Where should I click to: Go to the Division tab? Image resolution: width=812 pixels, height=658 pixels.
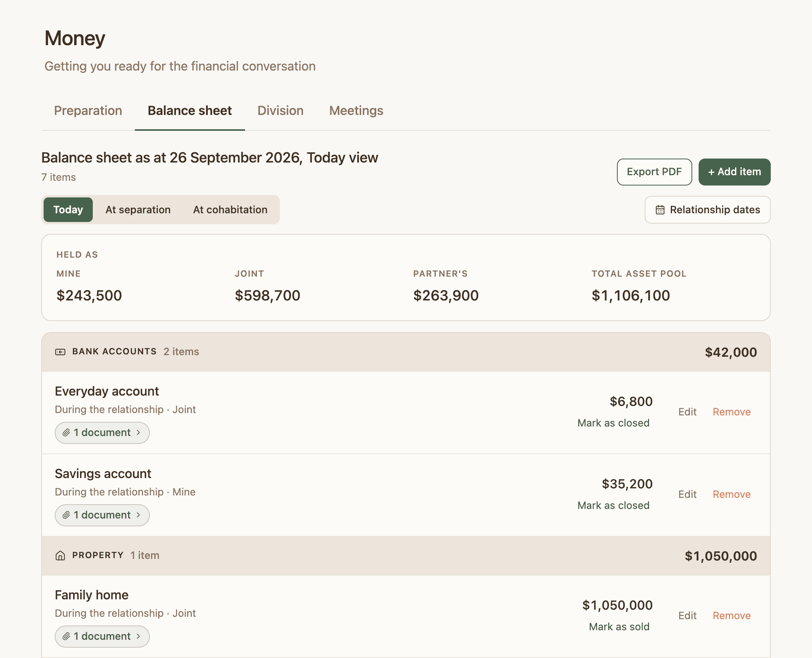click(x=281, y=111)
